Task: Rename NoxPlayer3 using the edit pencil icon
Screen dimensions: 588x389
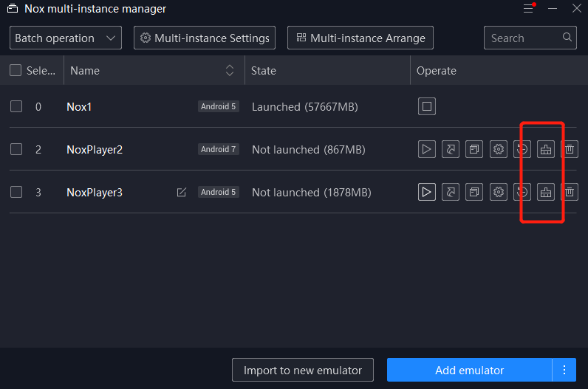Action: [x=182, y=192]
